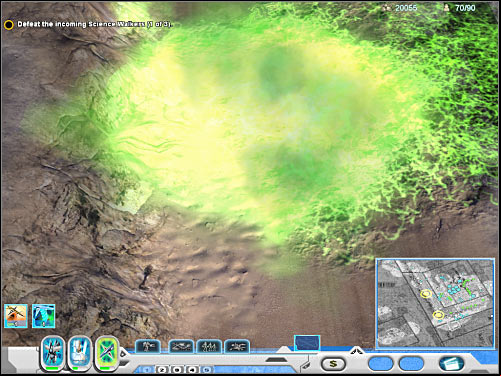Select control group 2 tab
The width and height of the screenshot is (501, 376).
point(162,370)
